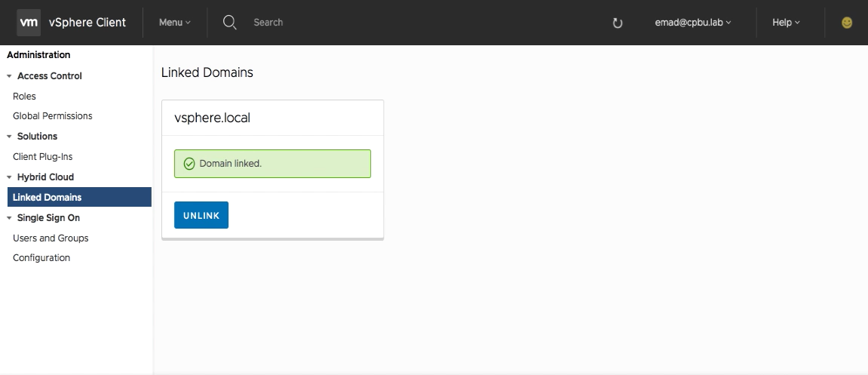Viewport: 868px width, 375px height.
Task: Collapse the Single Sign On section
Action: coord(9,218)
